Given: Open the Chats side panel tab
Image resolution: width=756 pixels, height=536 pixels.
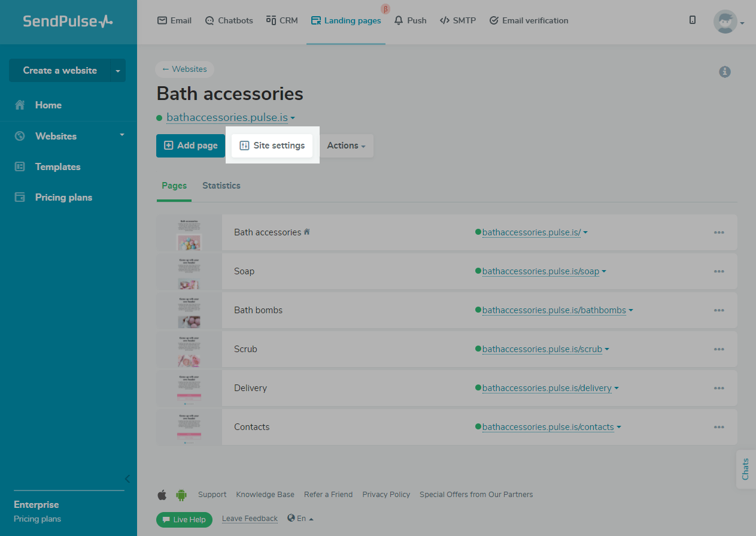Looking at the screenshot, I should (746, 469).
